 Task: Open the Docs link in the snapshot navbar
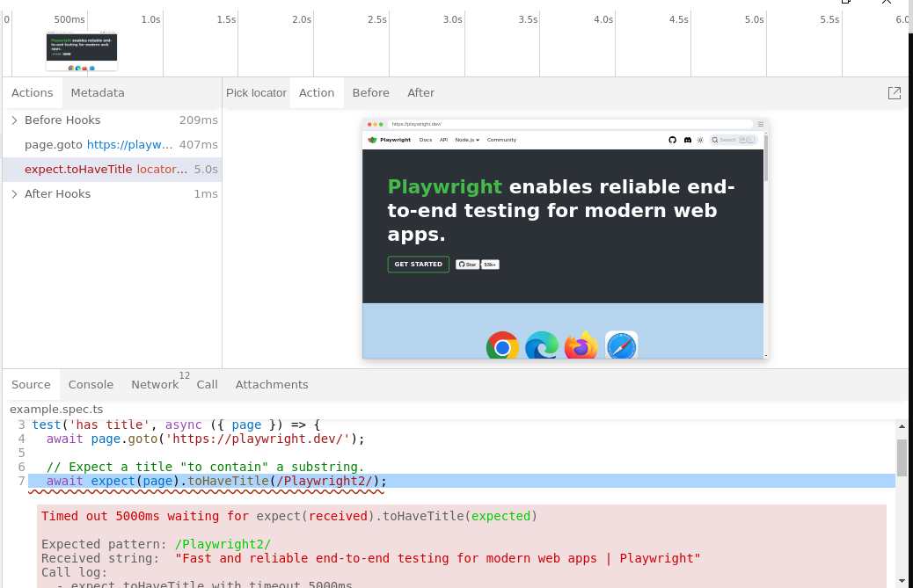coord(426,140)
